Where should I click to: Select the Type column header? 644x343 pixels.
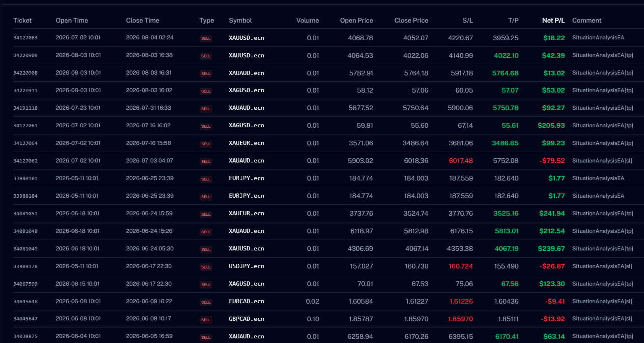(x=207, y=21)
